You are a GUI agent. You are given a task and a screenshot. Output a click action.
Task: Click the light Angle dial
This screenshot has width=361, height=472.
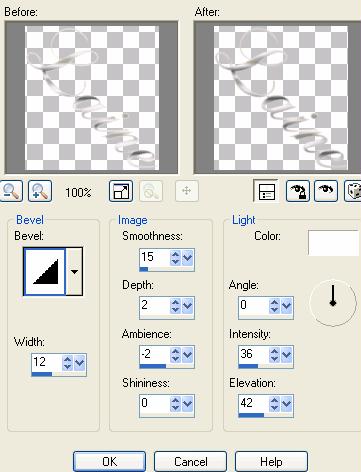point(333,303)
